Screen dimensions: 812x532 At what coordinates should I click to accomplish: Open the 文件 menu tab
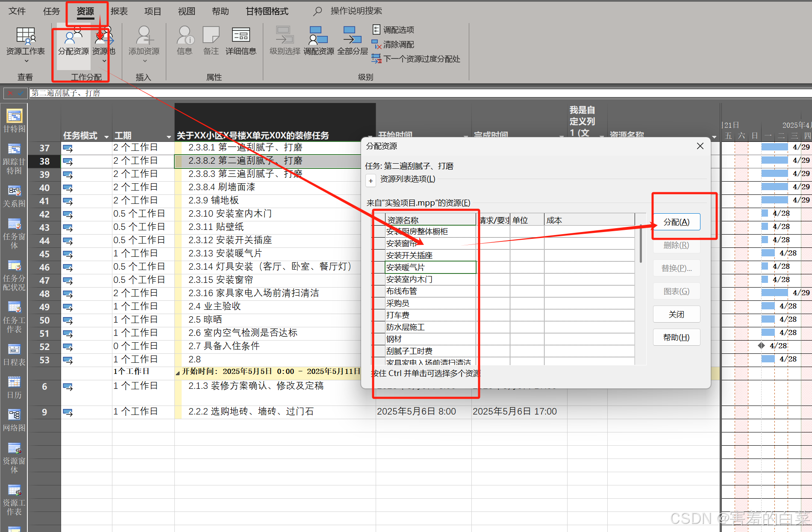[17, 11]
